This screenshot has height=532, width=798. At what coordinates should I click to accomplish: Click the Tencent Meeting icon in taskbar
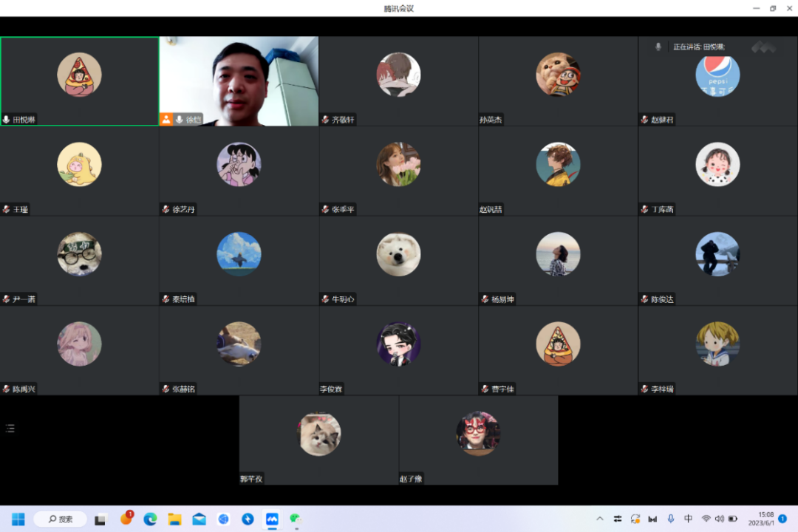272,519
